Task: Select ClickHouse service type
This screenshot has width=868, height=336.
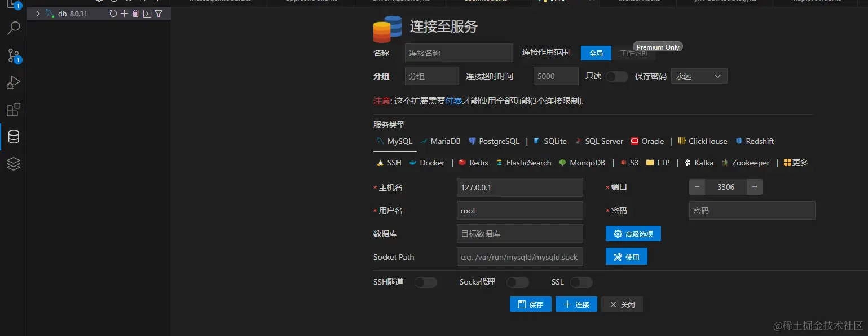Action: click(x=703, y=141)
